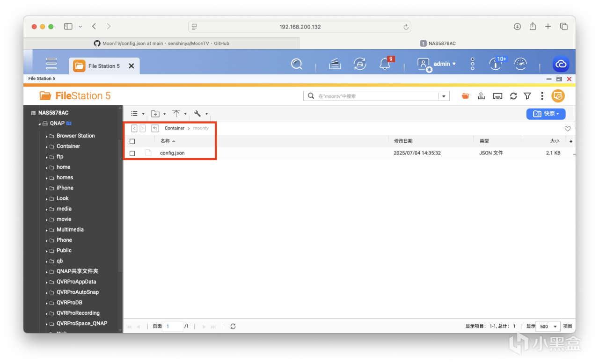Tick the select-all checkbox in the header
Viewport: 599px width, 364px height.
pos(132,141)
